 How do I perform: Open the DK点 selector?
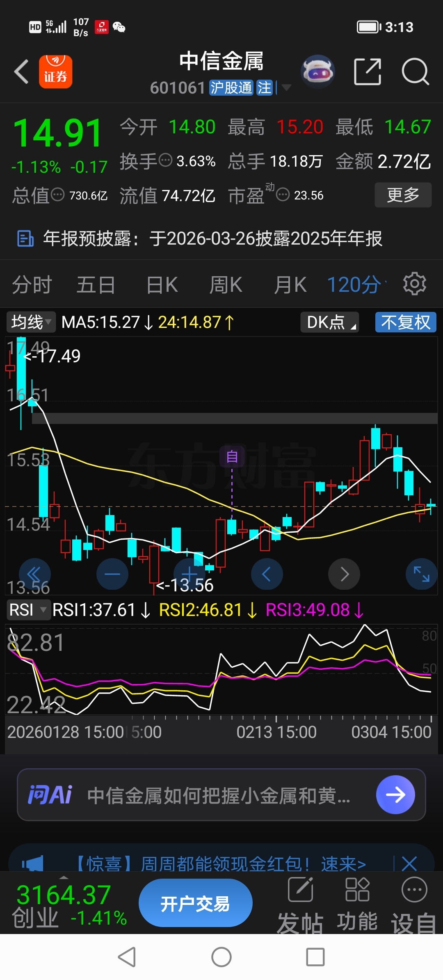coord(330,322)
